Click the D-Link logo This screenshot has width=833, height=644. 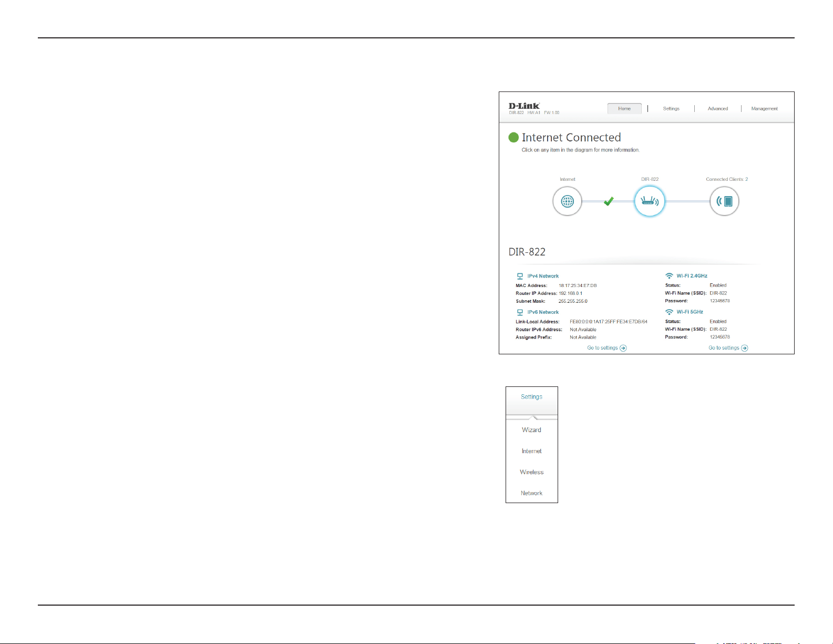[524, 106]
